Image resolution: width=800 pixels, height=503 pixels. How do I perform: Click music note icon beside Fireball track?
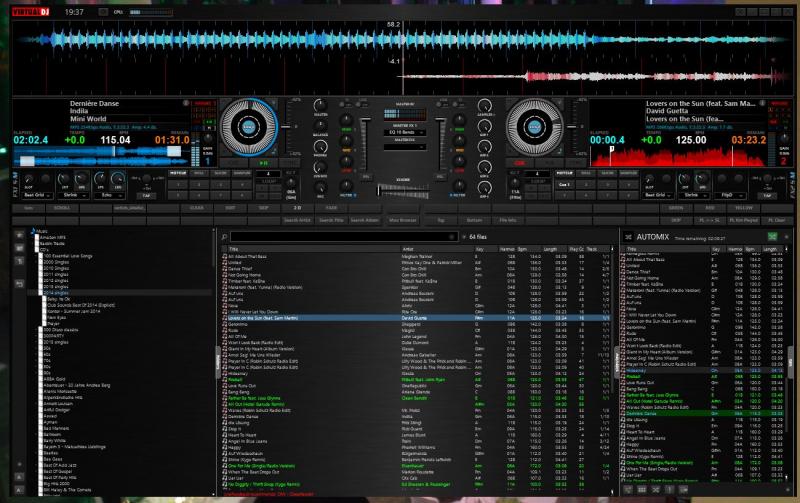click(224, 380)
